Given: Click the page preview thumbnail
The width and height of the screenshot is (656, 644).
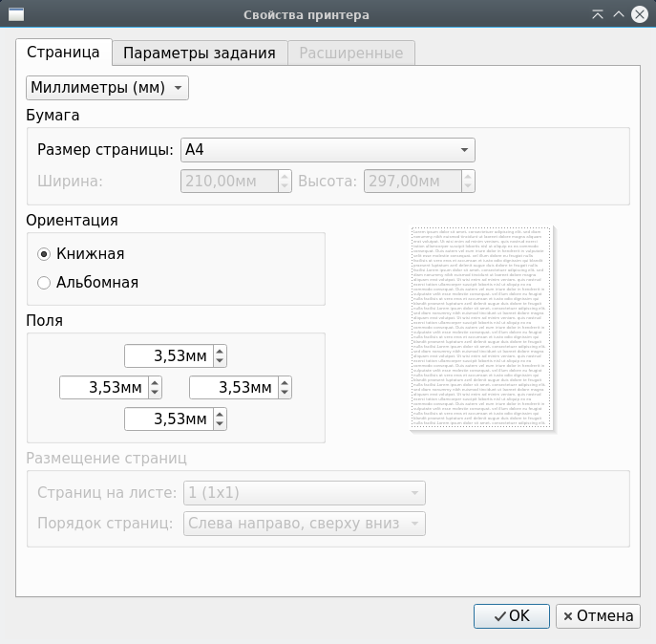Looking at the screenshot, I should tap(480, 328).
